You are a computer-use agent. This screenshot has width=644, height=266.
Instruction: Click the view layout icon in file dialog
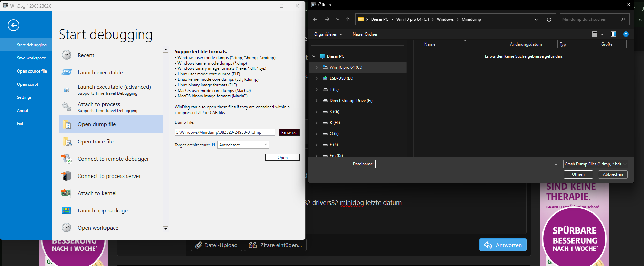tap(595, 34)
